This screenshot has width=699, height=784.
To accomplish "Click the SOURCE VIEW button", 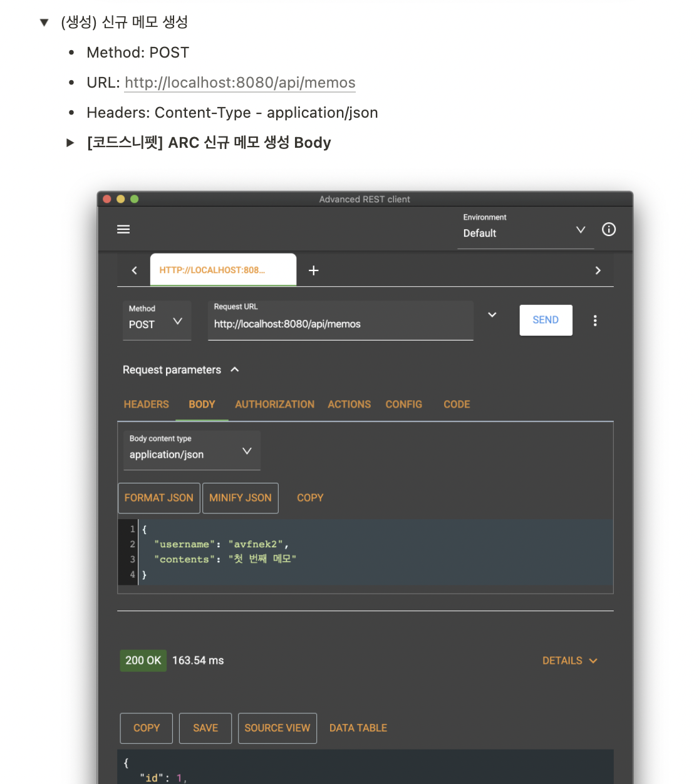I will pos(277,728).
